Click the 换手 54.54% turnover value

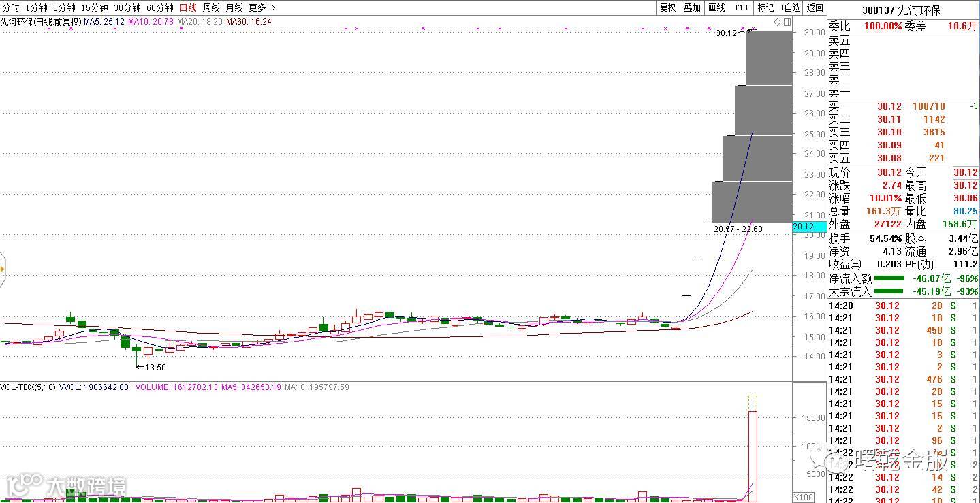click(x=885, y=239)
